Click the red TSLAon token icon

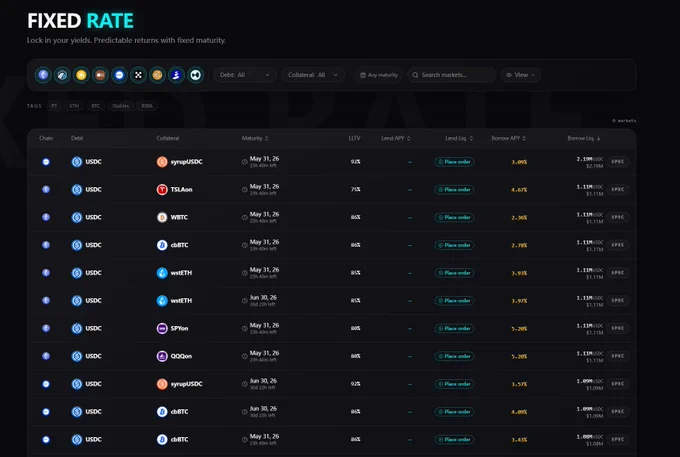pos(162,189)
